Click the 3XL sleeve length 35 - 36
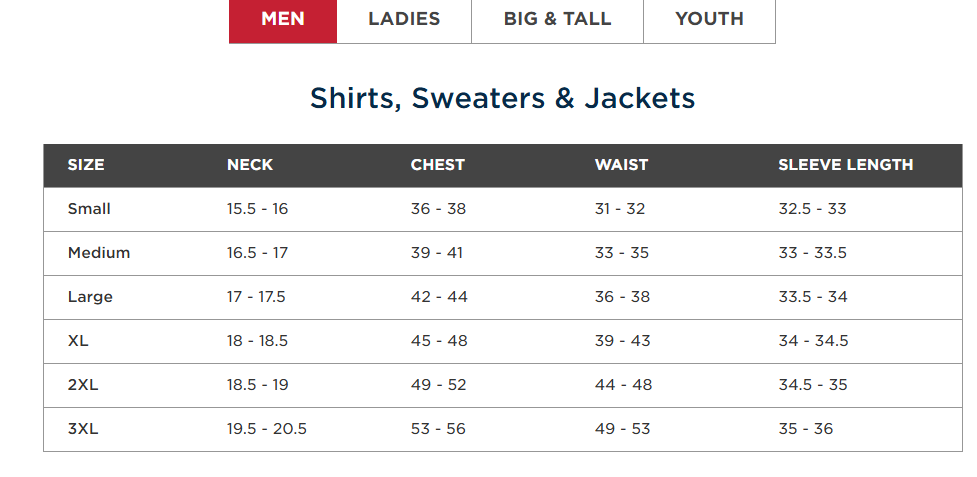Image resolution: width=977 pixels, height=477 pixels. click(805, 429)
